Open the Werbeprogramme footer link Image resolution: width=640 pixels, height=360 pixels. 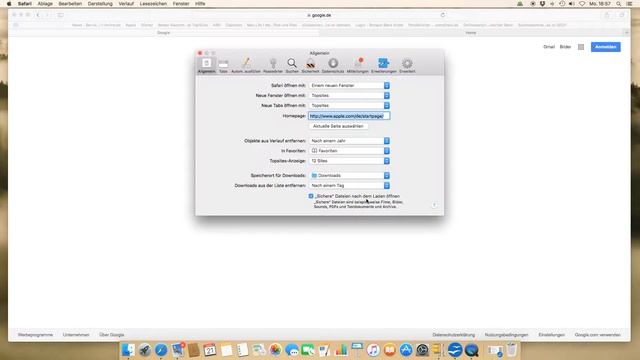(36, 335)
